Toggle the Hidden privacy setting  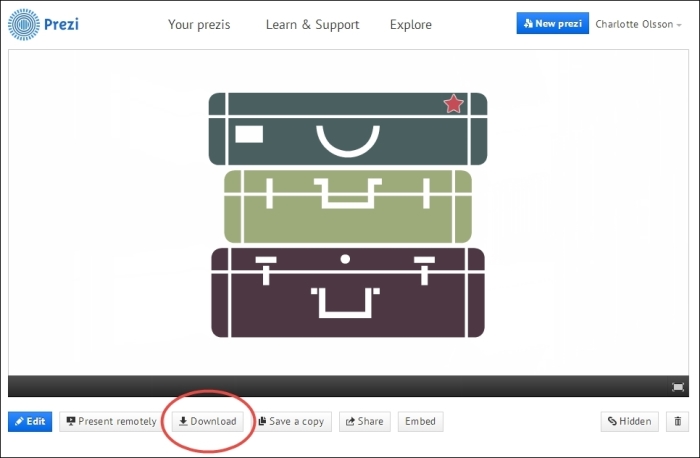point(630,421)
